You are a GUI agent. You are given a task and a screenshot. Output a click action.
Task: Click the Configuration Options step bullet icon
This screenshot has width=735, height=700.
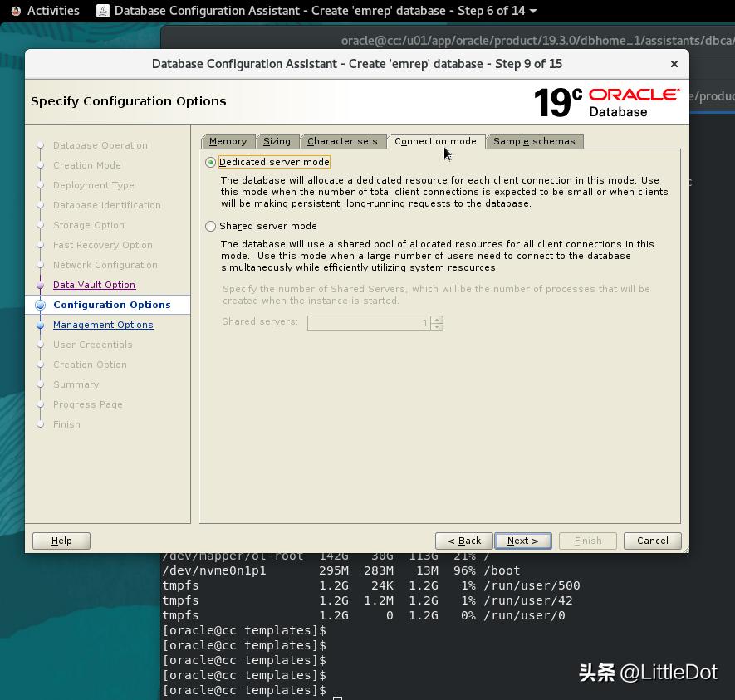(x=41, y=305)
